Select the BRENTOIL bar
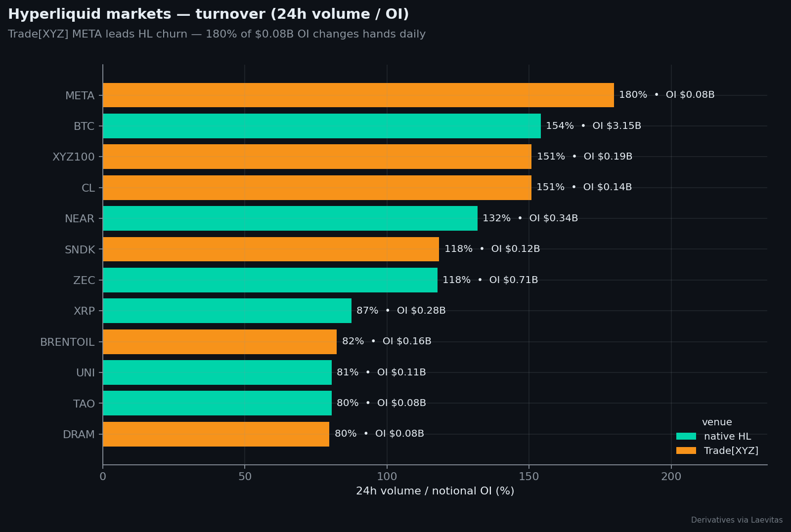Screen dimensions: 791x532 (x=220, y=342)
